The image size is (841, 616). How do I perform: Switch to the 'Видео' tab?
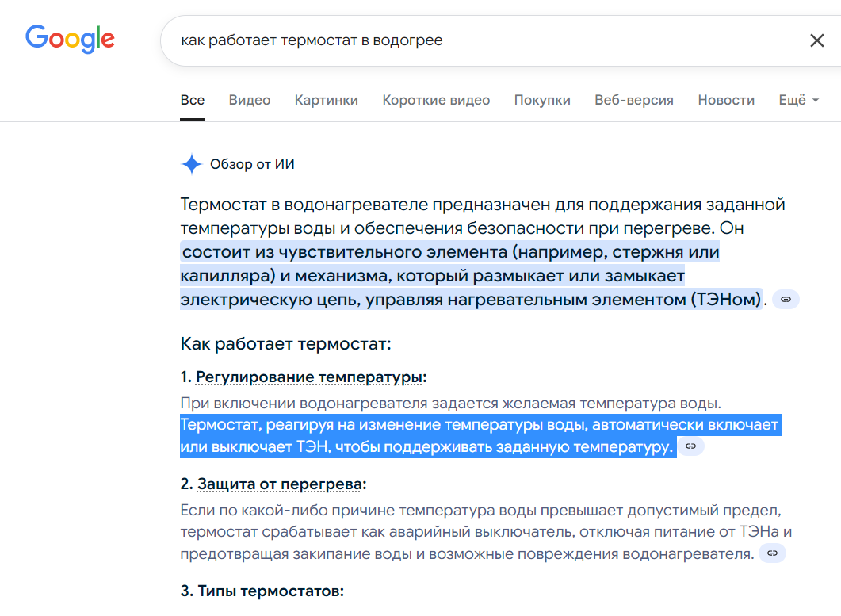tap(250, 101)
